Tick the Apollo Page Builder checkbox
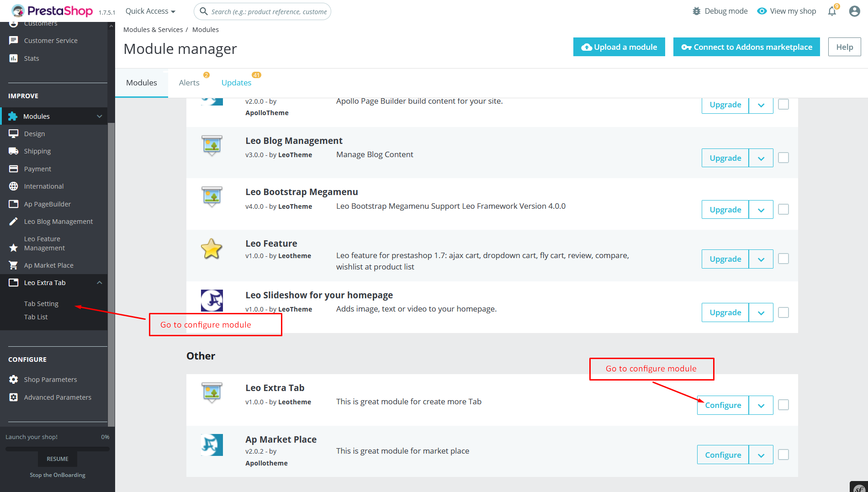This screenshot has width=868, height=492. 783,104
